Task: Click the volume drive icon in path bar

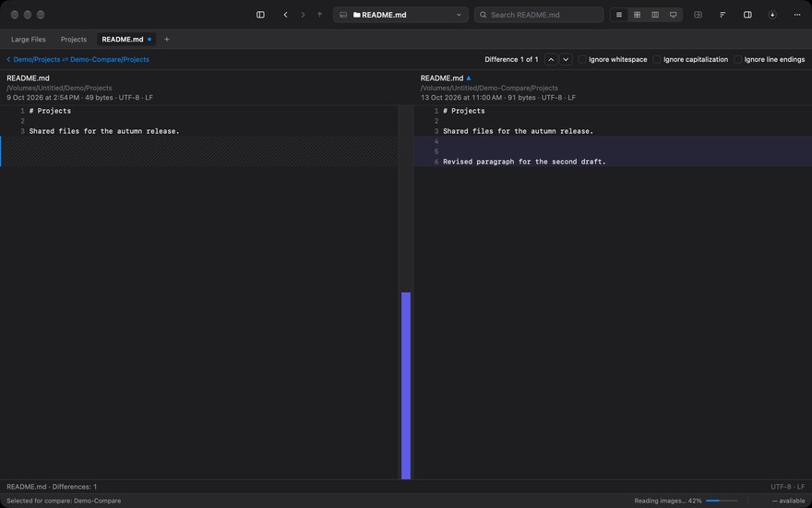Action: tap(343, 15)
